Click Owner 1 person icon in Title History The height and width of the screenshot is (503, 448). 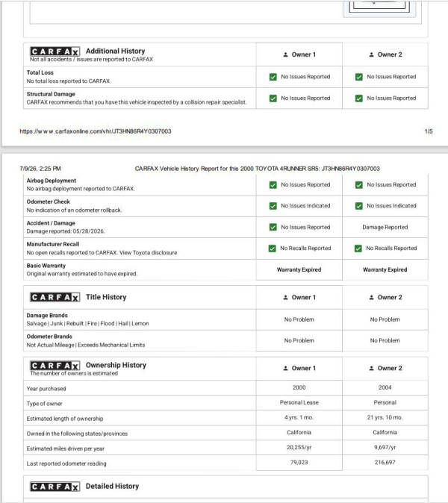pyautogui.click(x=285, y=297)
